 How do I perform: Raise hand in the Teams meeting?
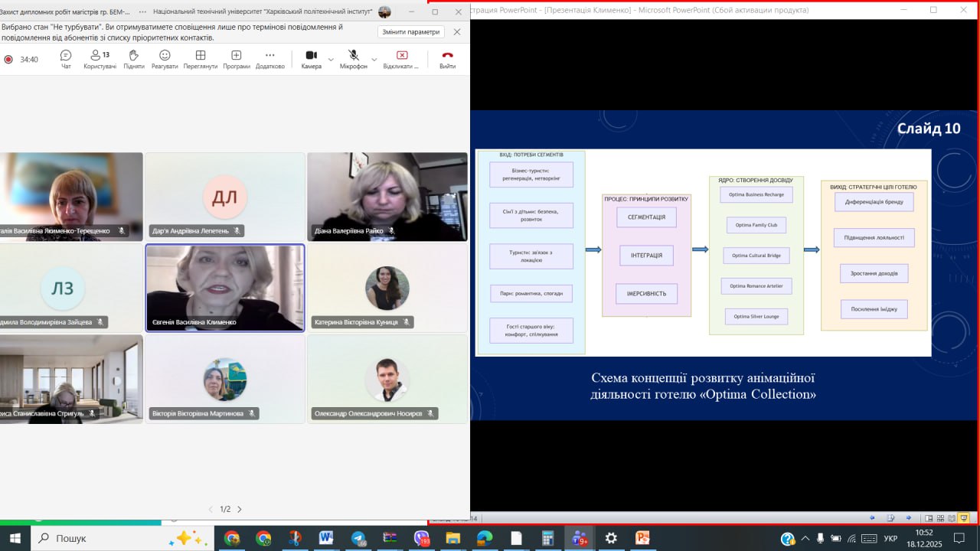[134, 59]
